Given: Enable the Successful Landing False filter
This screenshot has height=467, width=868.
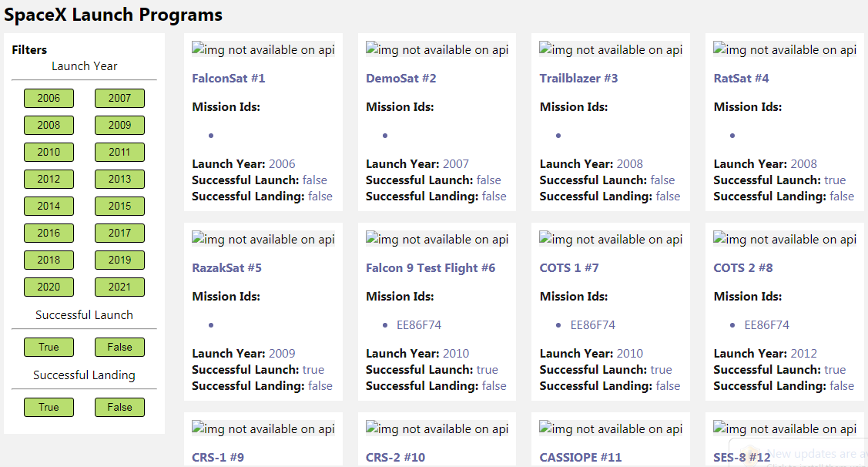Looking at the screenshot, I should tap(119, 407).
